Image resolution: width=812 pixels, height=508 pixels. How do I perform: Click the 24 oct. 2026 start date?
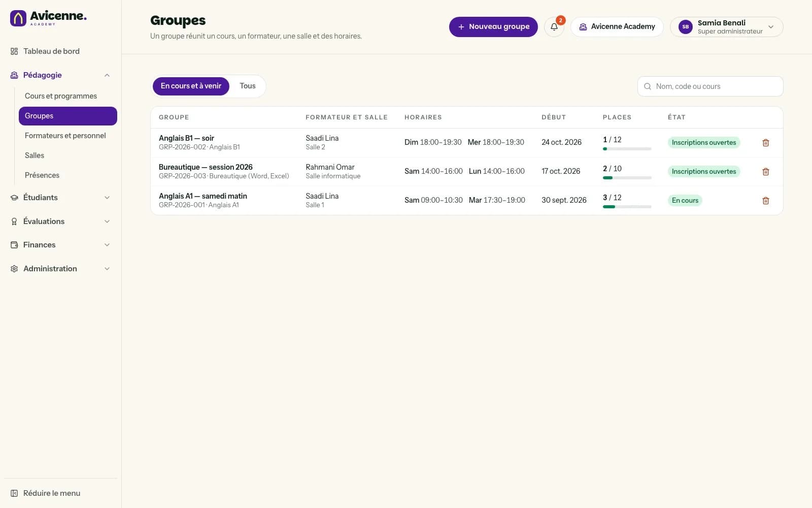point(561,142)
